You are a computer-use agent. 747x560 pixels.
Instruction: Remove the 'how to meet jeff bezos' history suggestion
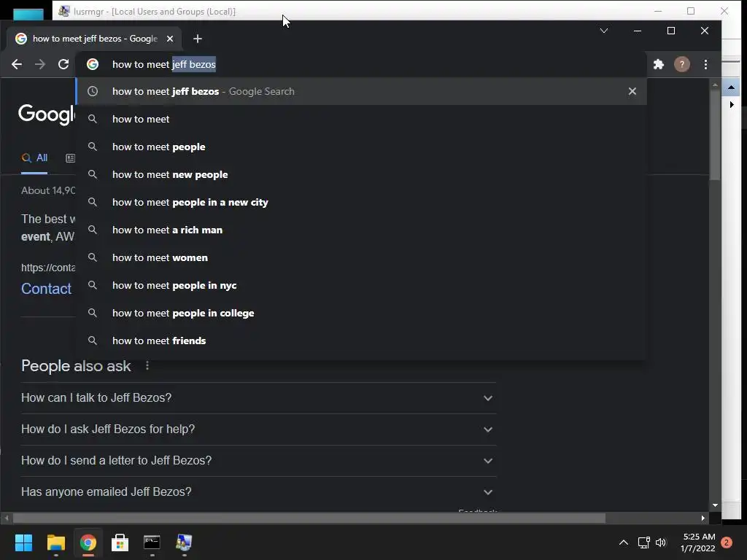pyautogui.click(x=632, y=91)
